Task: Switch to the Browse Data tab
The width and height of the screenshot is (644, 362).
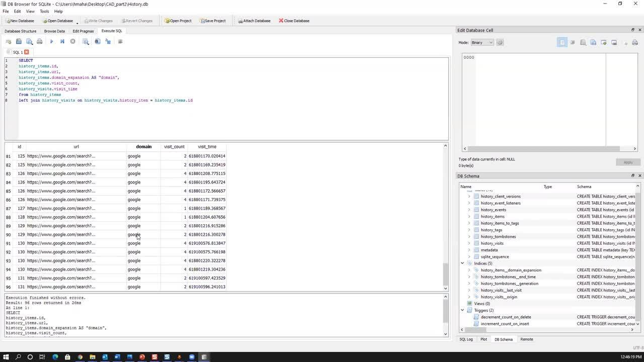Action: point(54,31)
